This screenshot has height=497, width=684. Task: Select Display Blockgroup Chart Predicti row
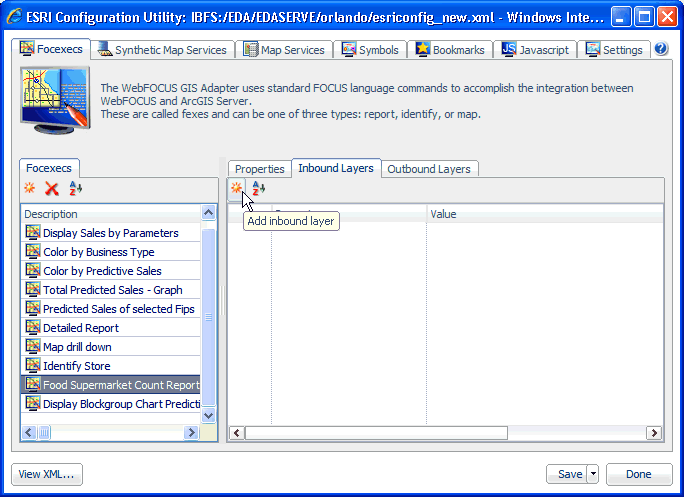(111, 404)
